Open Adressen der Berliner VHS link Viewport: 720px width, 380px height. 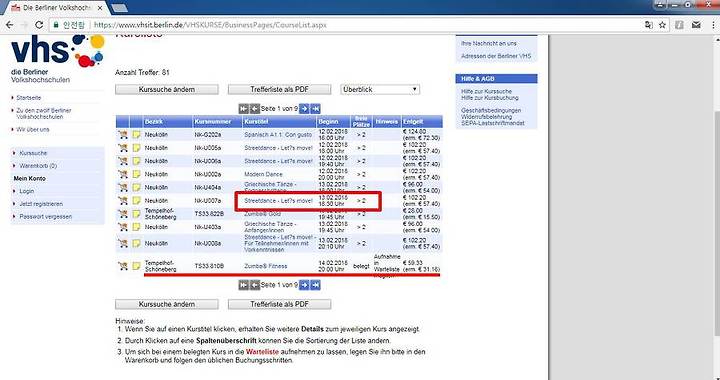point(496,56)
